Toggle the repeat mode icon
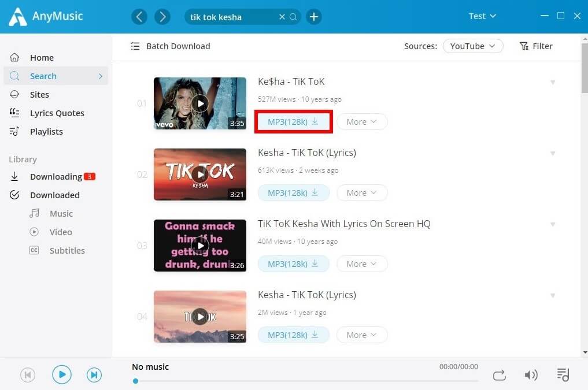 click(500, 375)
